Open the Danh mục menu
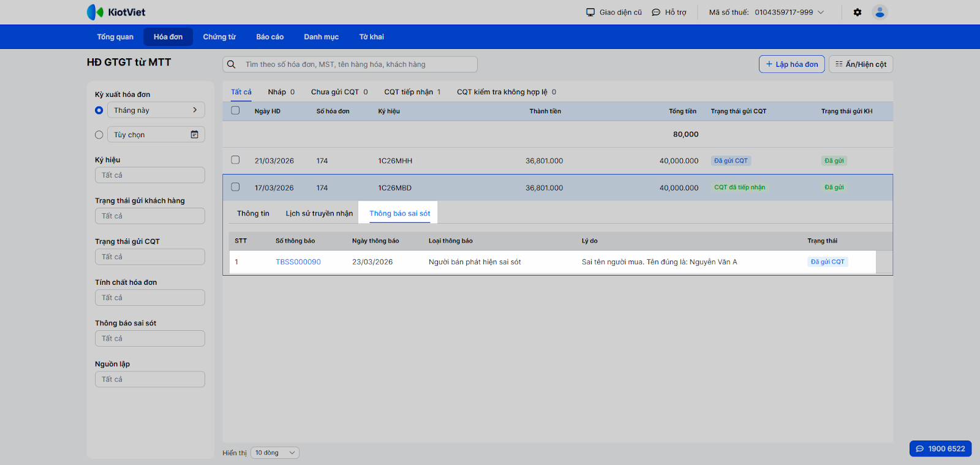 click(322, 37)
